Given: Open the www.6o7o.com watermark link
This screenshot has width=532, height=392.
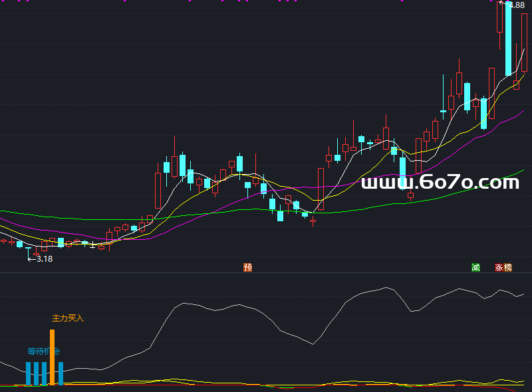Looking at the screenshot, I should click(x=440, y=182).
